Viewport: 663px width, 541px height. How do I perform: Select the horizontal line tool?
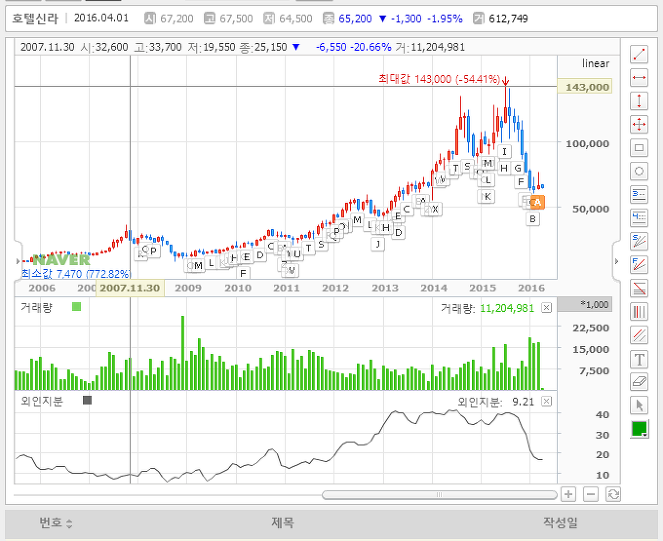[639, 78]
